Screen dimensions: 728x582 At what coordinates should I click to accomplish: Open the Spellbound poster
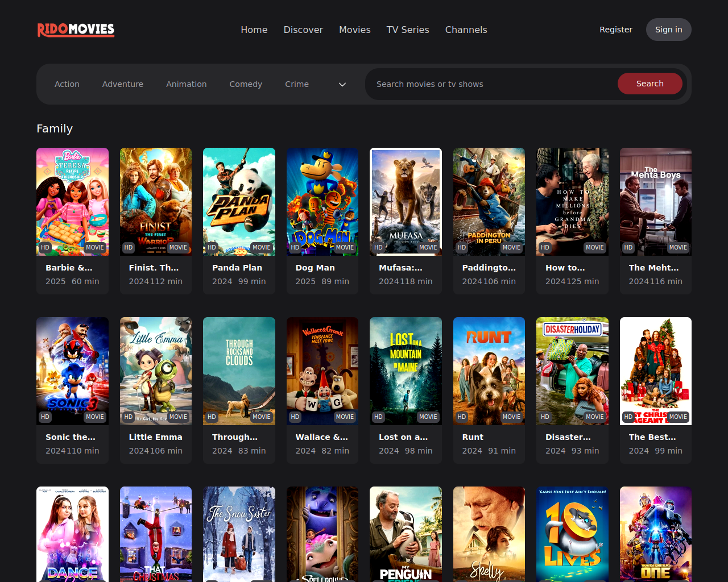point(322,534)
